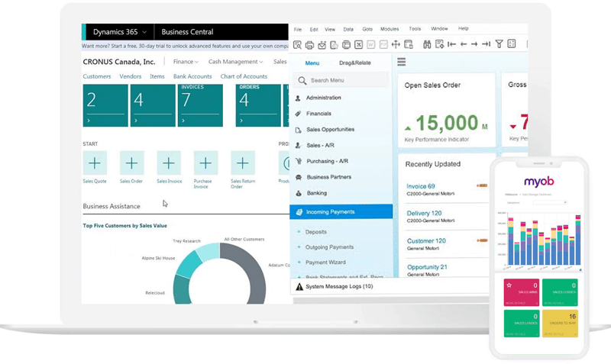
Task: Expand Sales Opportunities module
Action: (330, 130)
